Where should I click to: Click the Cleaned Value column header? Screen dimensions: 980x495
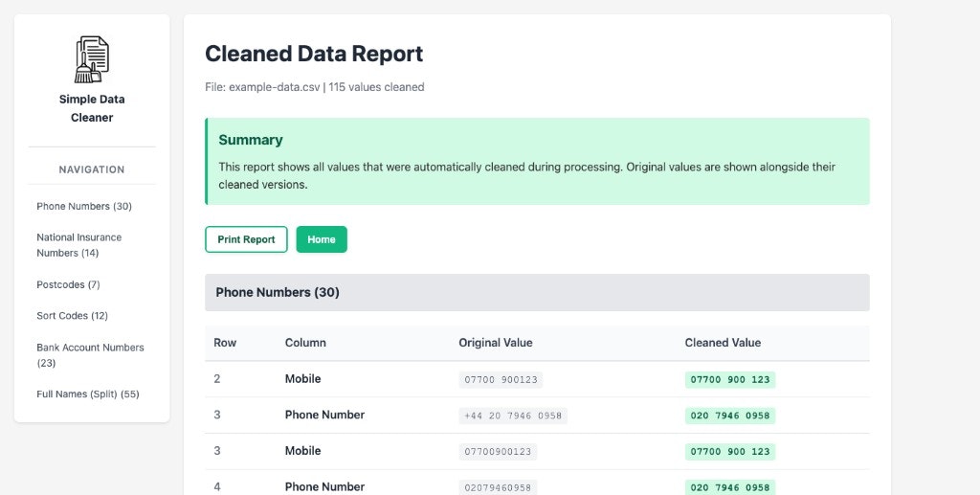point(723,343)
